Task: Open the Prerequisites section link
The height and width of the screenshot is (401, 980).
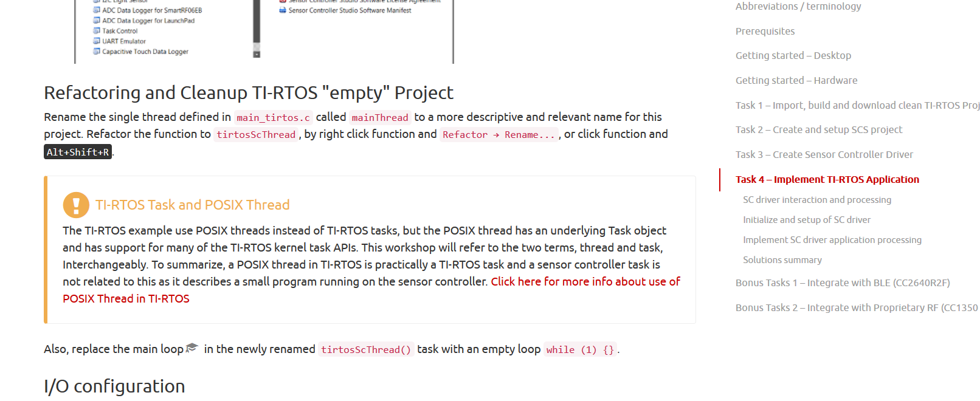Action: 765,31
